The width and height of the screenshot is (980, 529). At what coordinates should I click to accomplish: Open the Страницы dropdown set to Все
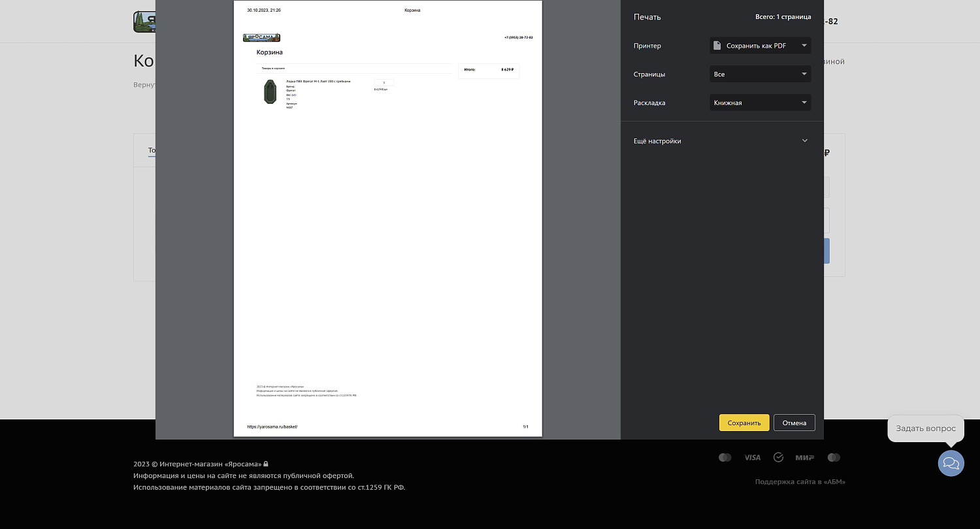tap(760, 74)
